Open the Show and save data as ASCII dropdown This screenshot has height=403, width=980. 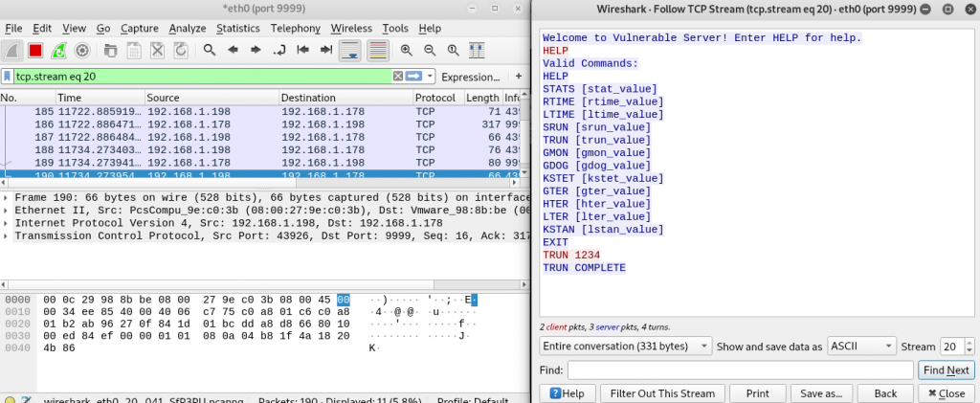click(x=862, y=347)
